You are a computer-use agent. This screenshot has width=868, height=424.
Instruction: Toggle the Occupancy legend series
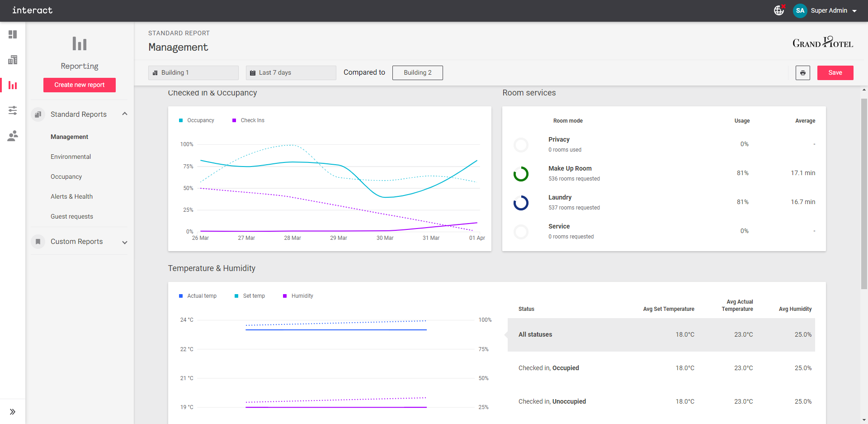(197, 120)
